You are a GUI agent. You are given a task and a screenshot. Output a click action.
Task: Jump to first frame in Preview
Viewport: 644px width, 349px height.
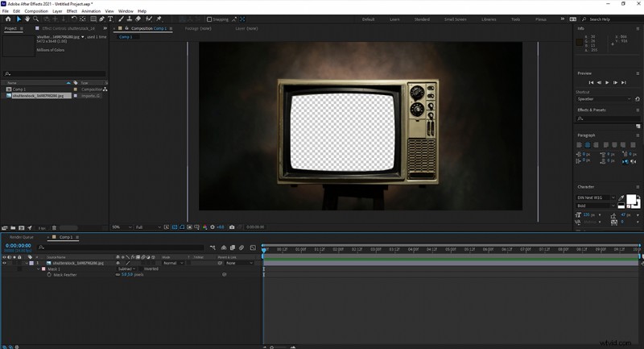click(x=591, y=83)
